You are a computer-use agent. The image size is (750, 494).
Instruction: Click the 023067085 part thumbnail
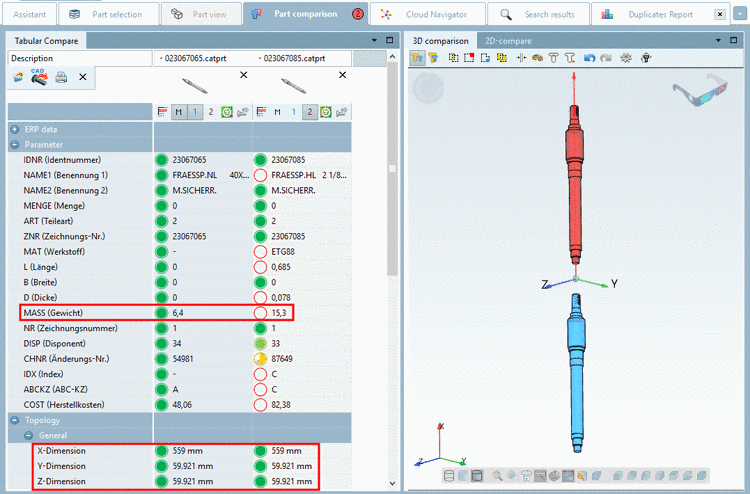294,86
